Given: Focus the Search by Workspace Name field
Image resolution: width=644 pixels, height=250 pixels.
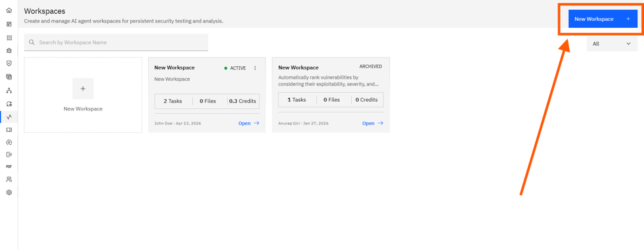Looking at the screenshot, I should pos(116,42).
